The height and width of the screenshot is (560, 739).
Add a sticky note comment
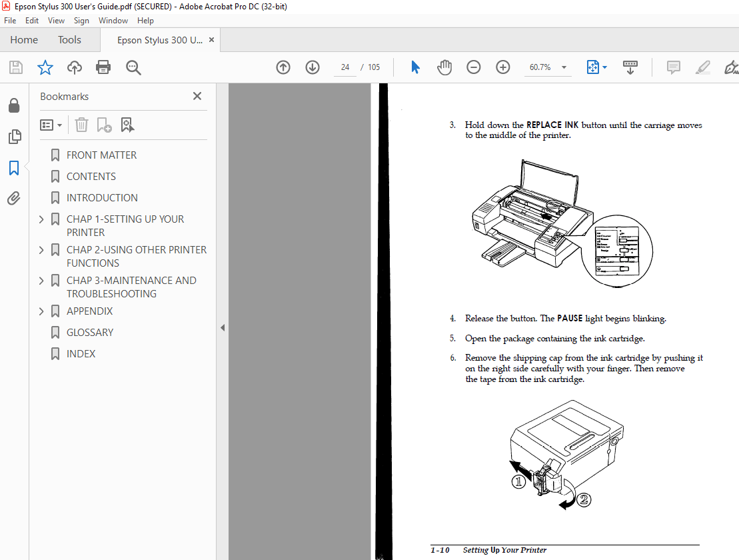click(x=673, y=67)
